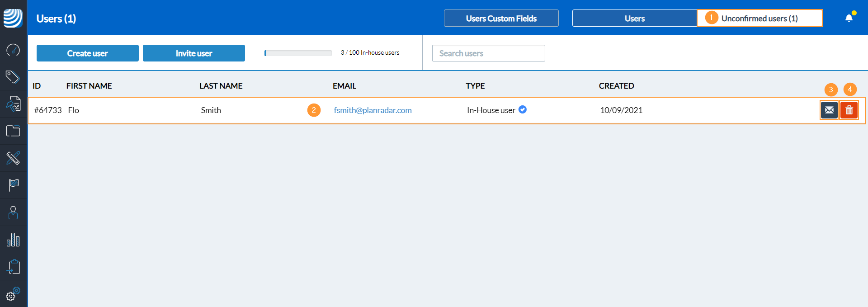Click the PlanRadar logo in sidebar
Image resolution: width=868 pixels, height=307 pixels.
coord(13,18)
